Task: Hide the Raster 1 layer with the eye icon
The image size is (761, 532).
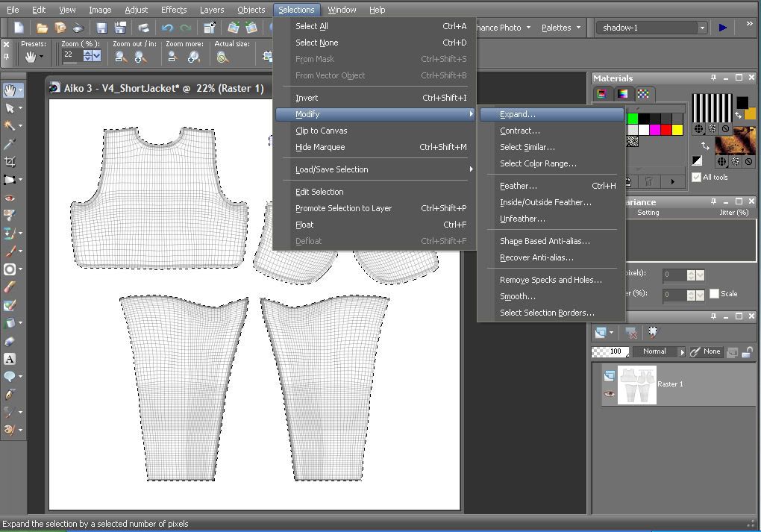Action: 610,394
